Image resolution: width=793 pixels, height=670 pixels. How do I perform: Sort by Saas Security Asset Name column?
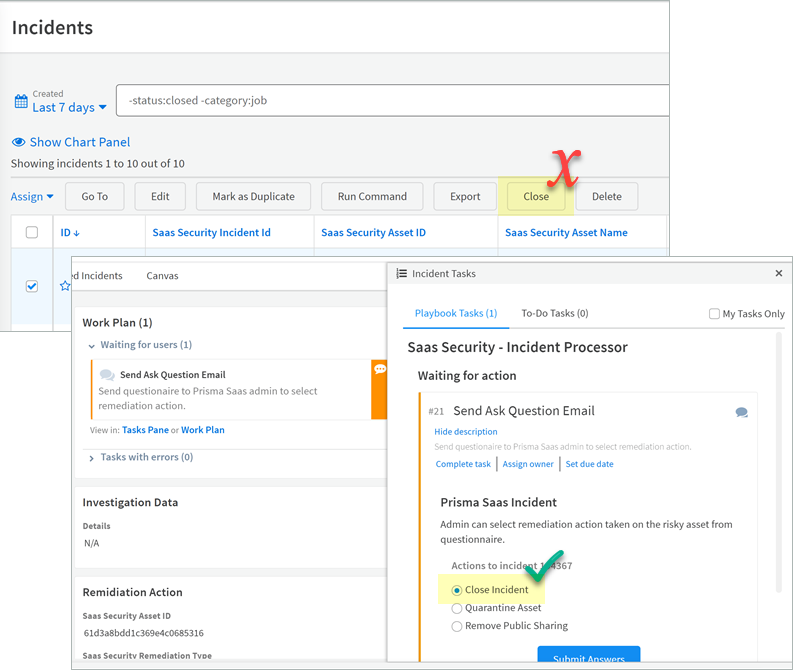tap(566, 233)
